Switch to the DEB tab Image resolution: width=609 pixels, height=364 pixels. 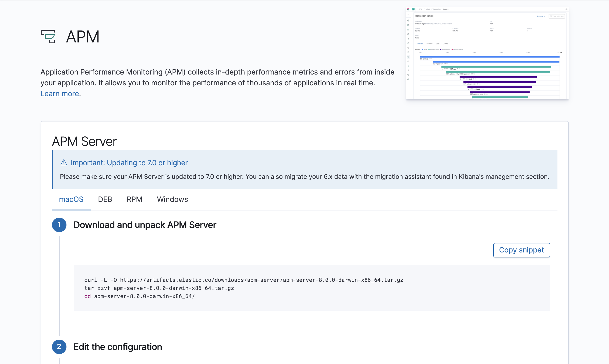(105, 199)
